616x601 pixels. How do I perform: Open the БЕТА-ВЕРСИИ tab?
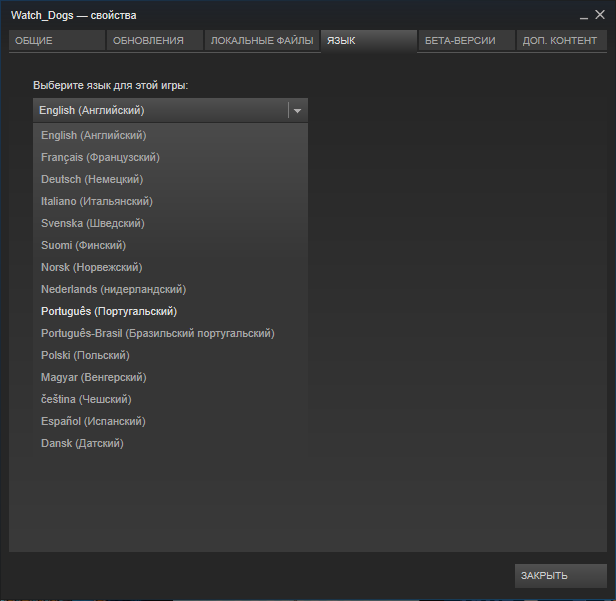(x=467, y=40)
